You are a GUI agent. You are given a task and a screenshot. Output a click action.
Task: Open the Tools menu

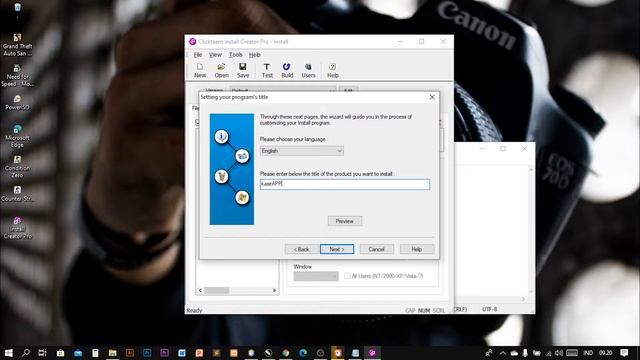coord(236,55)
